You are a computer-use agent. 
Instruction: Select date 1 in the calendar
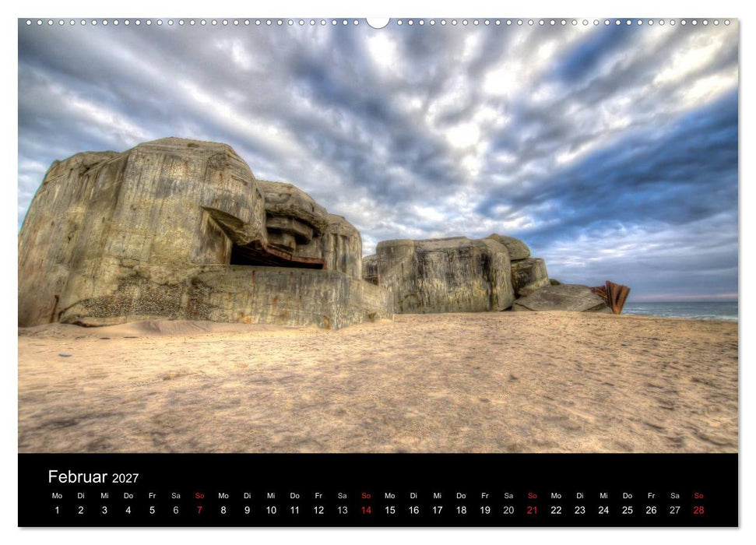[57, 510]
